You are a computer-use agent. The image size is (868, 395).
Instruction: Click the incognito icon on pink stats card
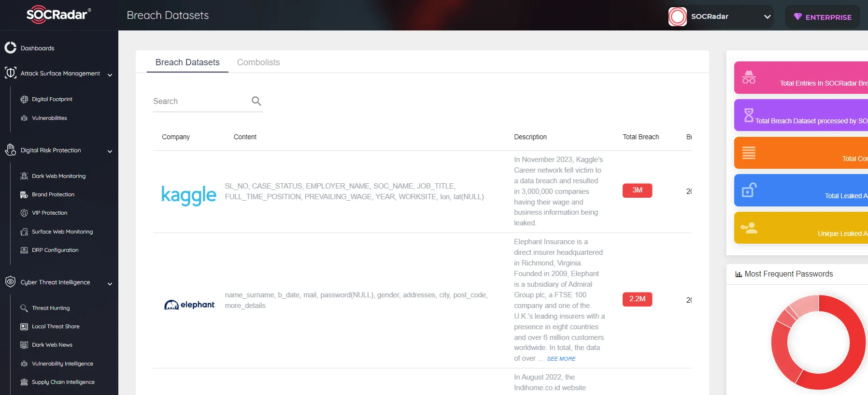tap(749, 77)
